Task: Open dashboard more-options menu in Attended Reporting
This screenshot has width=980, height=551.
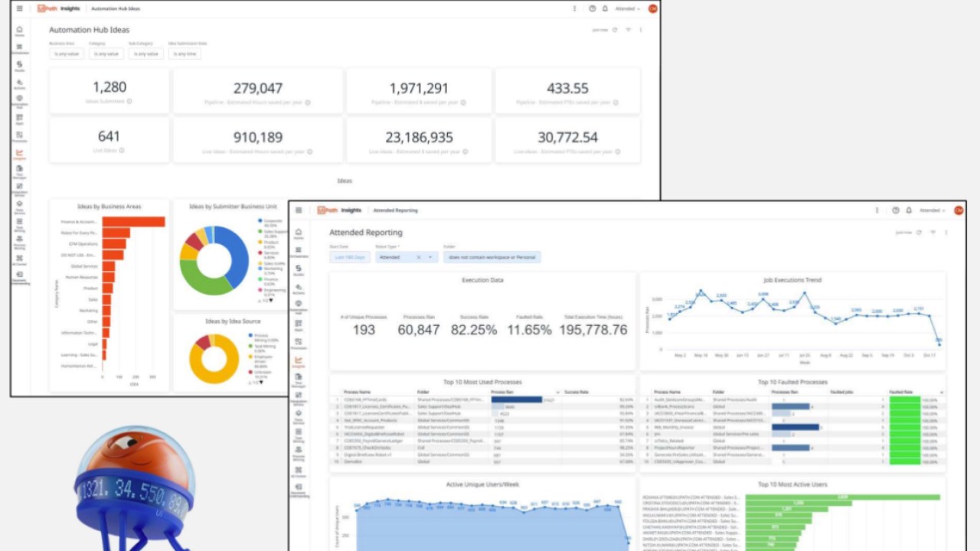Action: coord(946,232)
